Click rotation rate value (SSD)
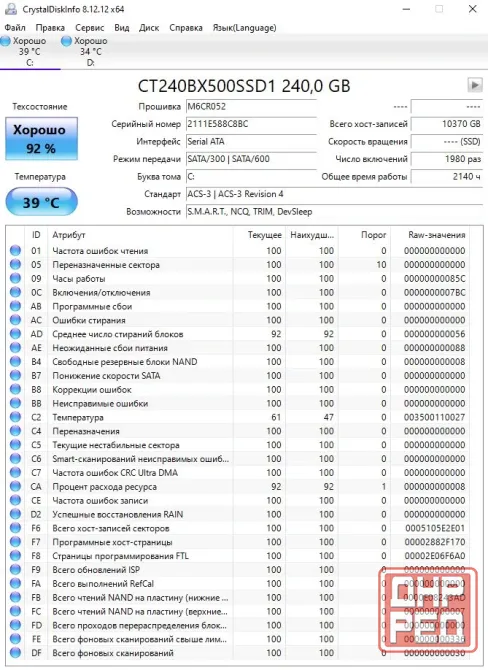This screenshot has height=670, width=488. (447, 142)
